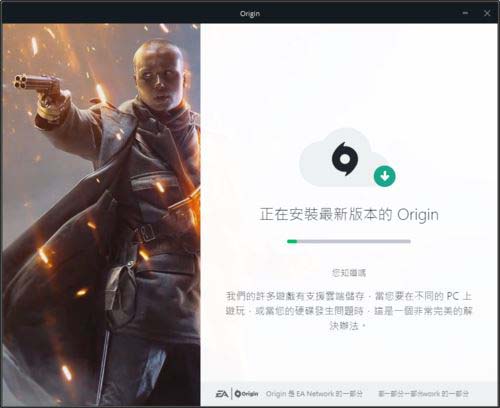Minimize the Origin installer window
Viewport: 500px width, 408px height.
coord(465,13)
